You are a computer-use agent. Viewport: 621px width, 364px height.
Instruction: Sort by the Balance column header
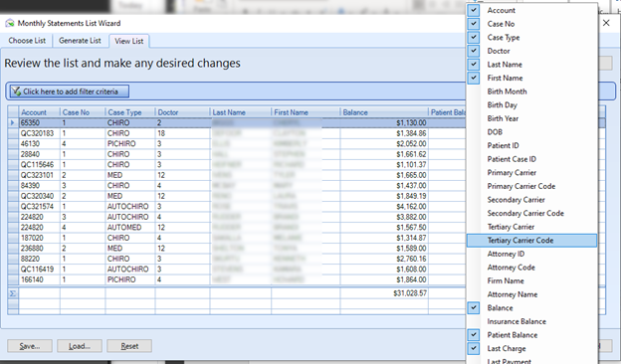tap(384, 112)
